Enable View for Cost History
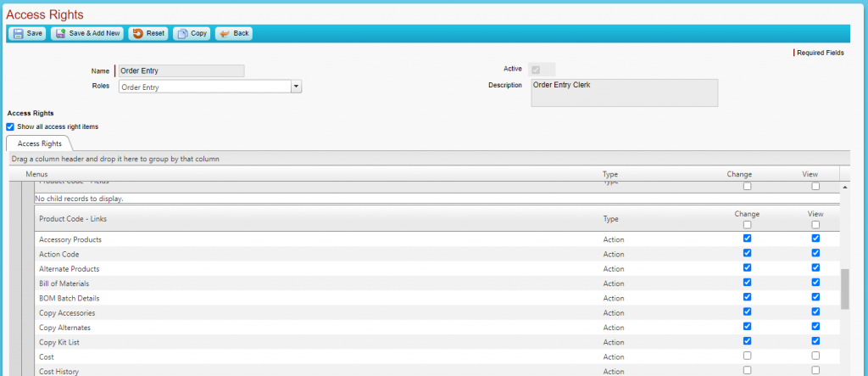The height and width of the screenshot is (376, 868). pos(815,370)
